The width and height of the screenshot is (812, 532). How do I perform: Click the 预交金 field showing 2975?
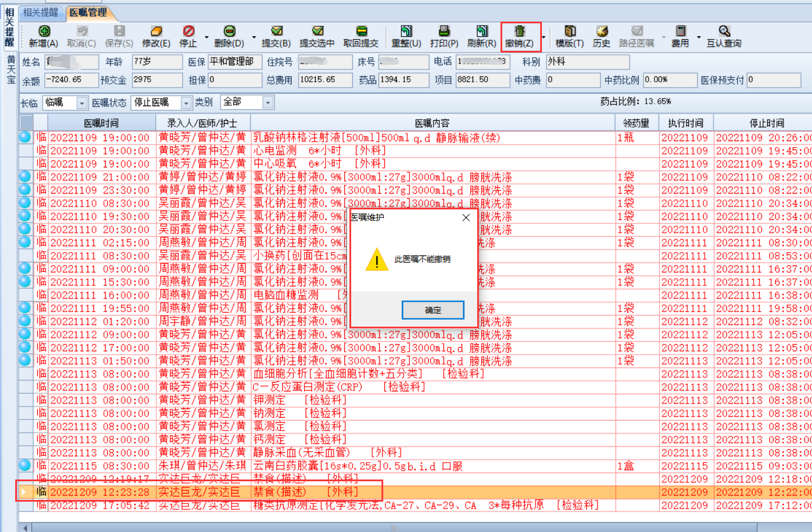coord(157,80)
